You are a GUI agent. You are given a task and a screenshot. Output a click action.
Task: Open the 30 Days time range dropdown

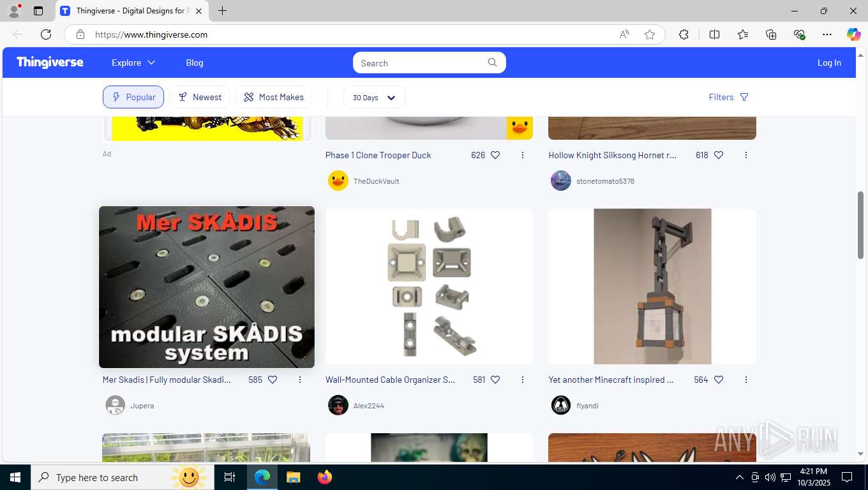coord(374,98)
